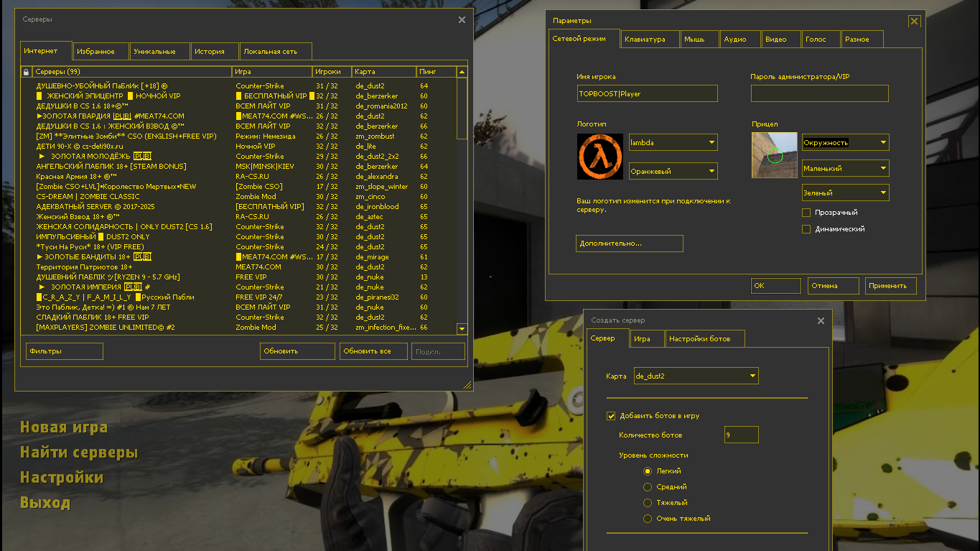This screenshot has height=551, width=980.
Task: Uncheck Добавить ботов в игру
Action: point(612,416)
